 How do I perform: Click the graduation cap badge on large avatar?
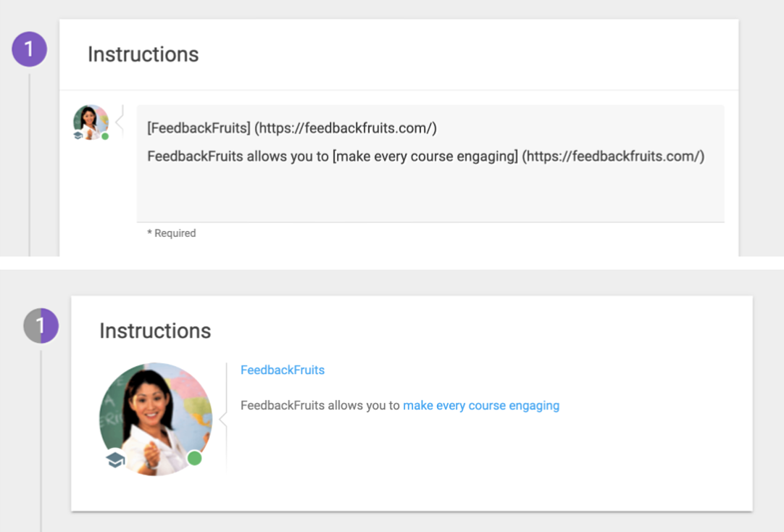click(x=115, y=459)
